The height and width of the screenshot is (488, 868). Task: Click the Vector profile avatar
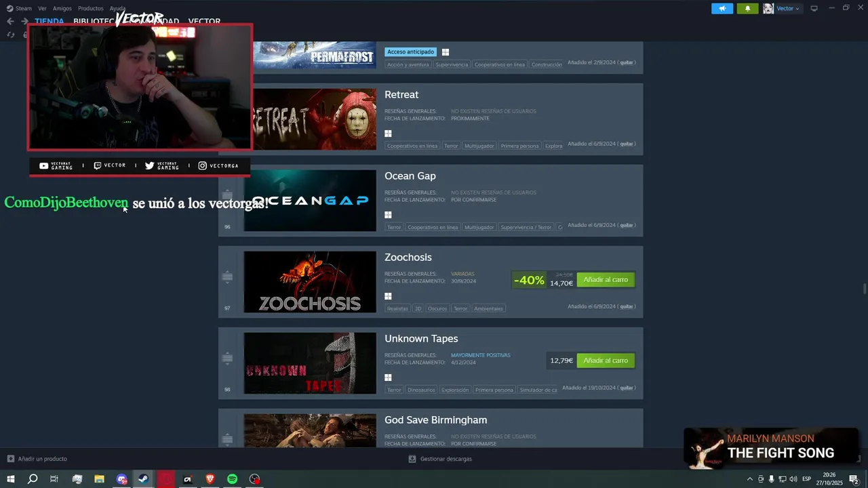[768, 8]
